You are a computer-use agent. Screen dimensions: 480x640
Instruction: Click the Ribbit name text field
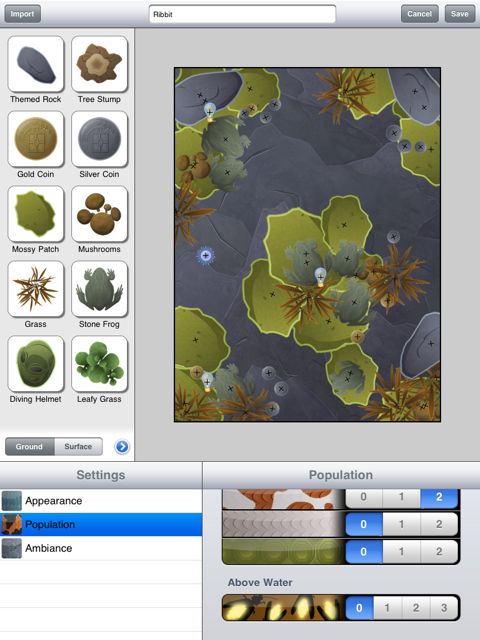click(x=242, y=14)
